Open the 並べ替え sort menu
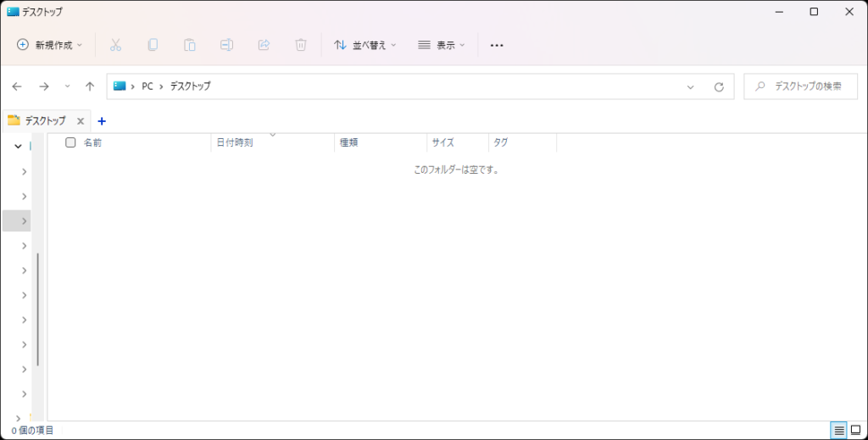868x440 pixels. click(x=365, y=45)
